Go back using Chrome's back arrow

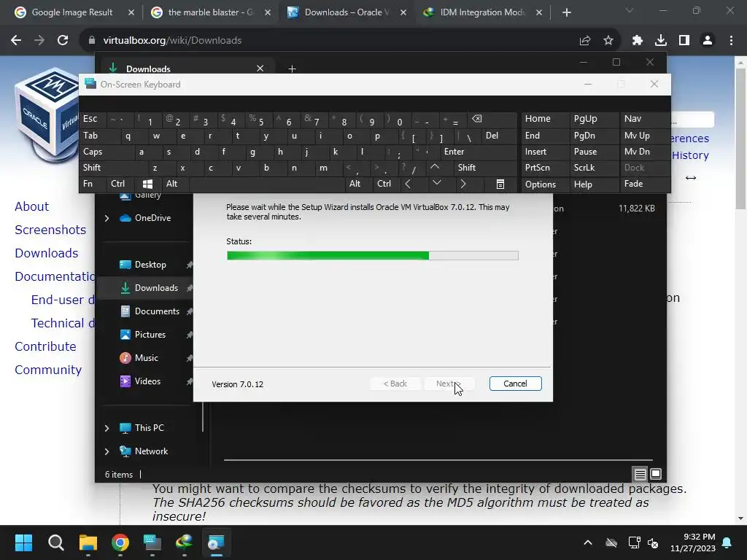(16, 41)
